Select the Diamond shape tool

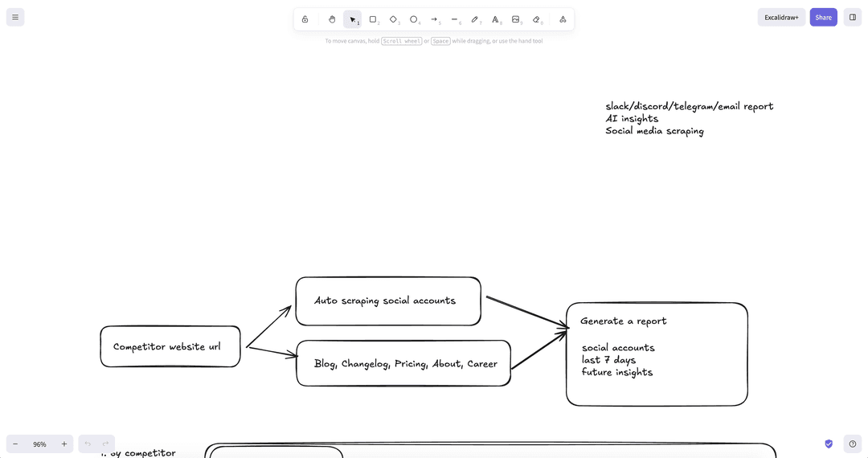click(x=394, y=19)
